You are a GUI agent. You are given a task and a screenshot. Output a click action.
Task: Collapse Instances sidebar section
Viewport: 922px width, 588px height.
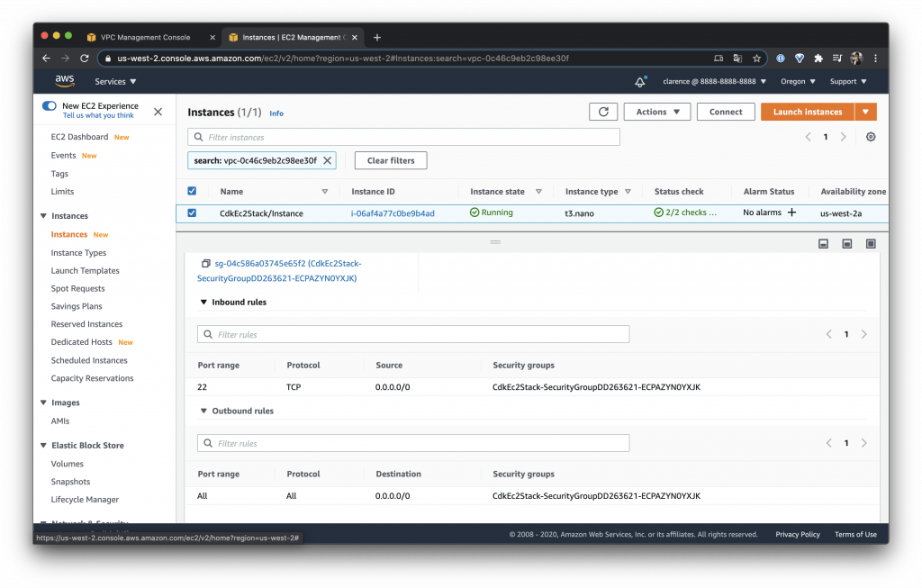tap(43, 216)
